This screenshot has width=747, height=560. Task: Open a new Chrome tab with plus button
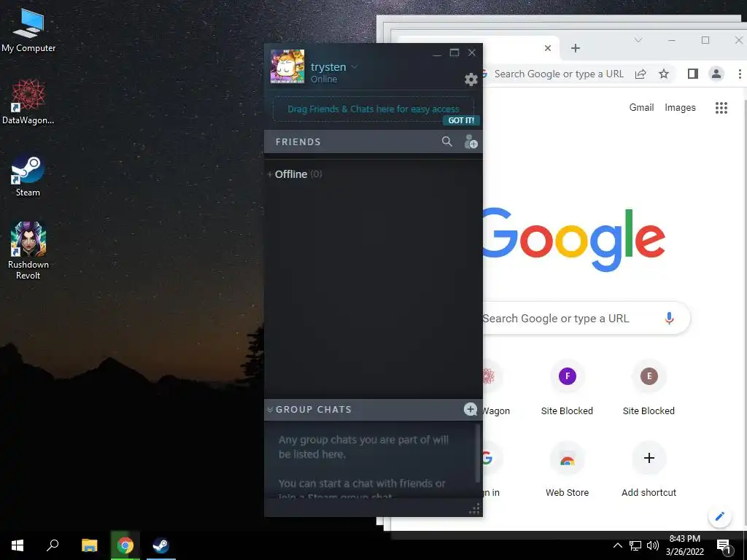pyautogui.click(x=576, y=48)
